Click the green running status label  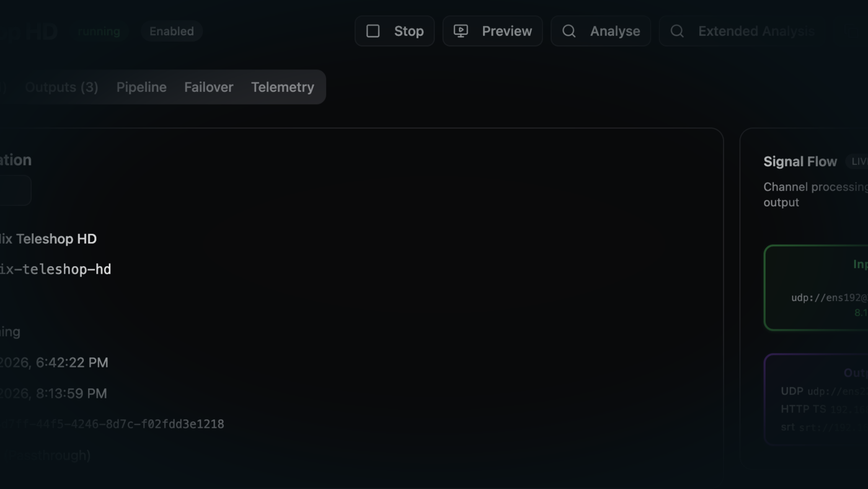pyautogui.click(x=99, y=31)
